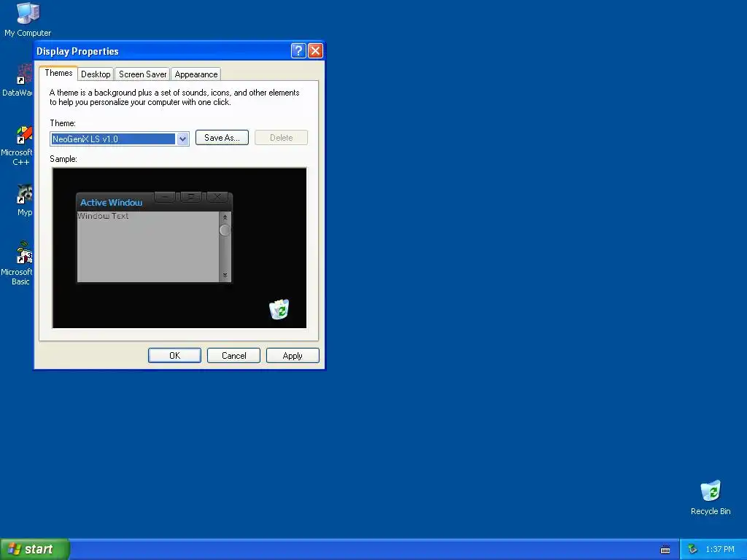Click the system tray network icon
Screen dimensions: 747x560
click(693, 549)
